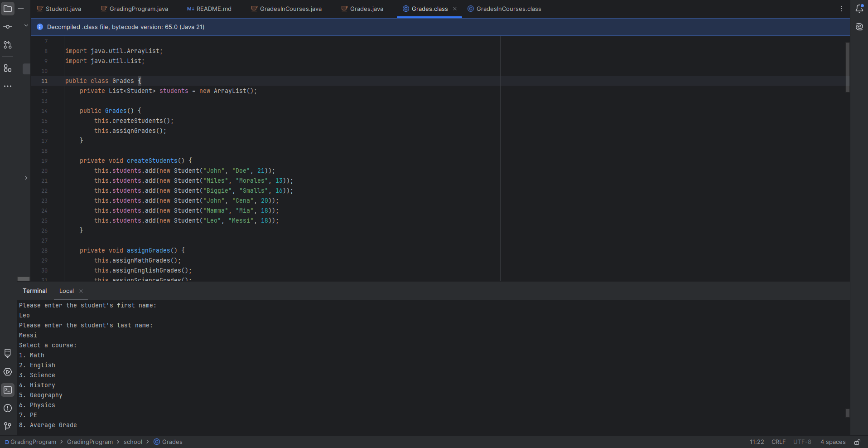Open the Services tool window
This screenshot has height=448, width=868.
(8, 372)
